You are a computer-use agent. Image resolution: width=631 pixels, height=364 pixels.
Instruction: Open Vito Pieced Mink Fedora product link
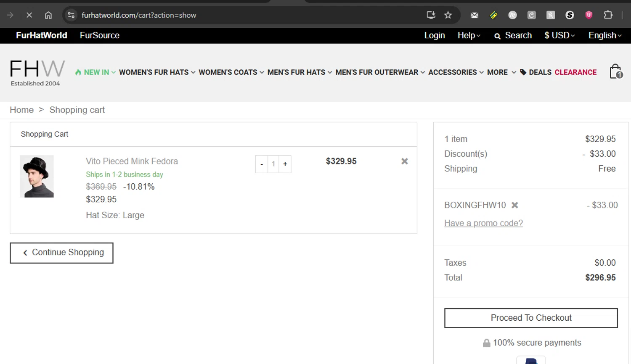click(132, 161)
